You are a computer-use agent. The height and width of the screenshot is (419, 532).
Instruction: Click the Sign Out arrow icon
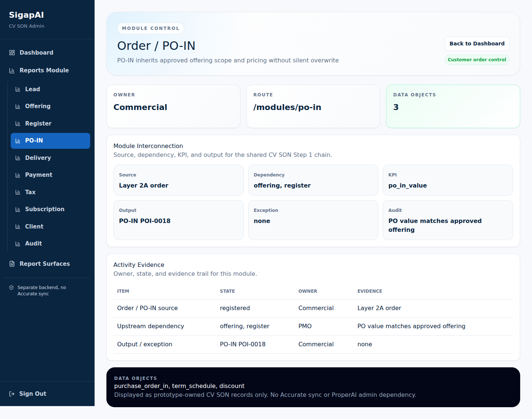coord(12,394)
